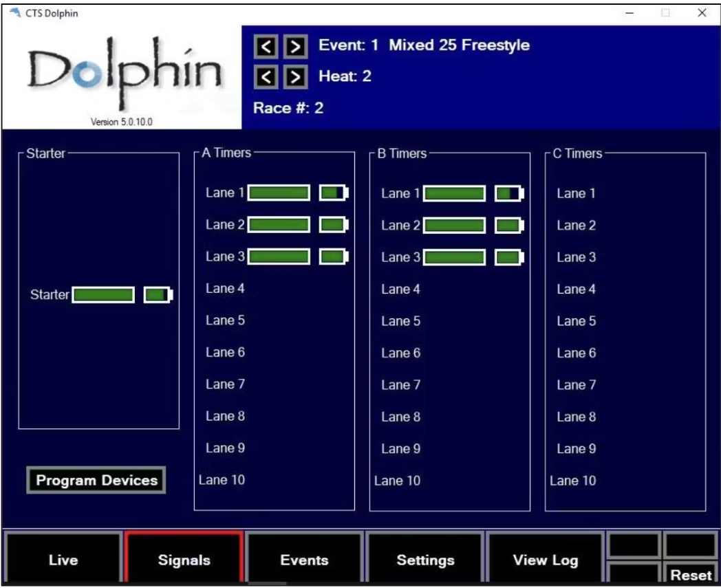
Task: Select the Signals tab
Action: coord(184,558)
